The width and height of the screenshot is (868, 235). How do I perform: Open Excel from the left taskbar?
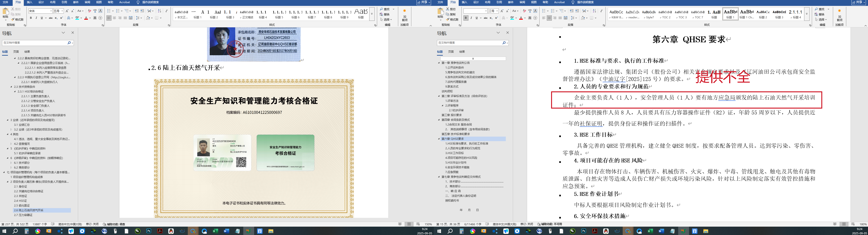pos(215,231)
